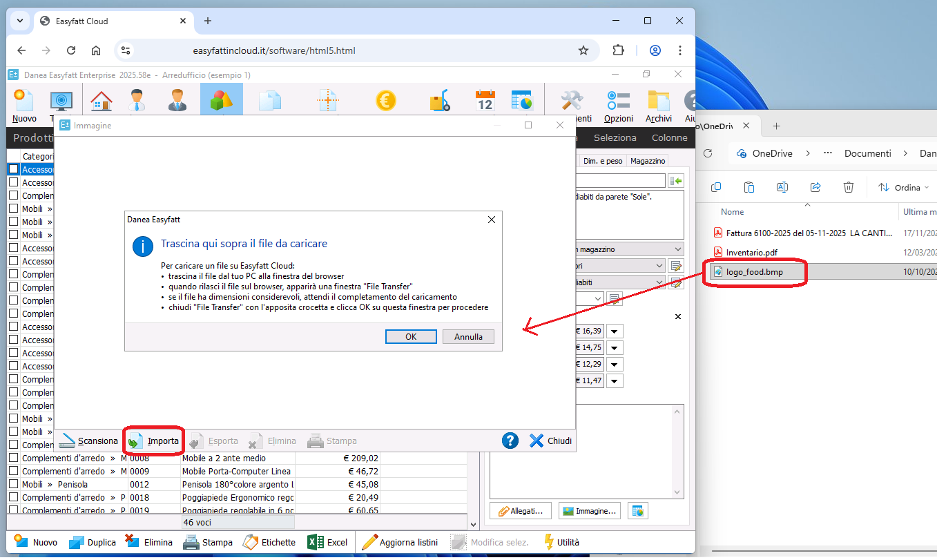Select the logo_food.bmp file
937x560 pixels.
[754, 272]
